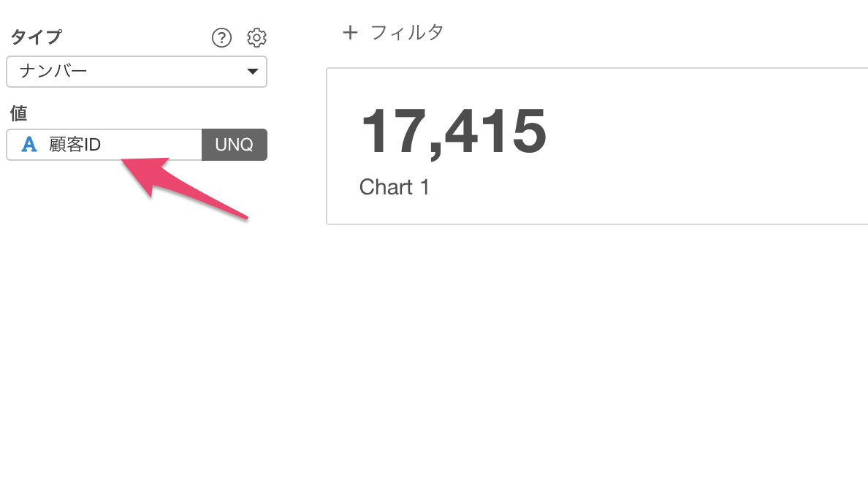
Task: Select the ナンバー text in the type box
Action: pos(53,72)
